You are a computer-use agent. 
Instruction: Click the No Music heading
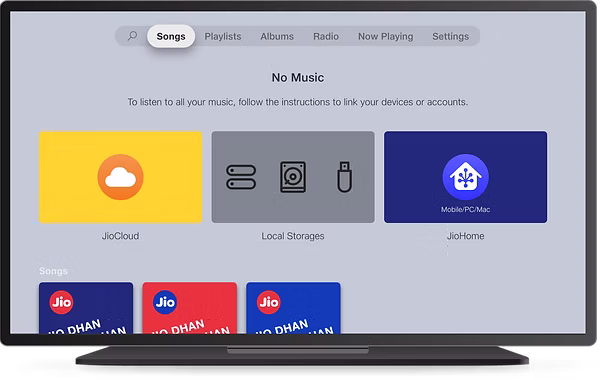point(298,78)
